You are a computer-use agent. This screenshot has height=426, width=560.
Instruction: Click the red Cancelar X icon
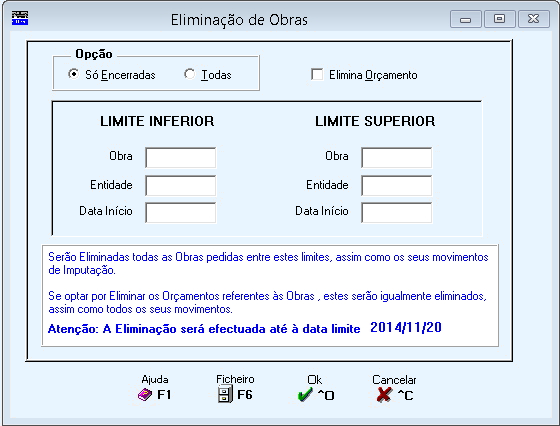pos(384,395)
